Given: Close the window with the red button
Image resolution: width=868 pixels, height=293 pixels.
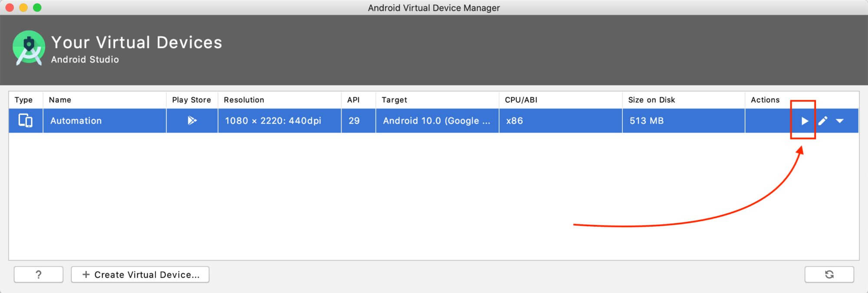Looking at the screenshot, I should 10,7.
